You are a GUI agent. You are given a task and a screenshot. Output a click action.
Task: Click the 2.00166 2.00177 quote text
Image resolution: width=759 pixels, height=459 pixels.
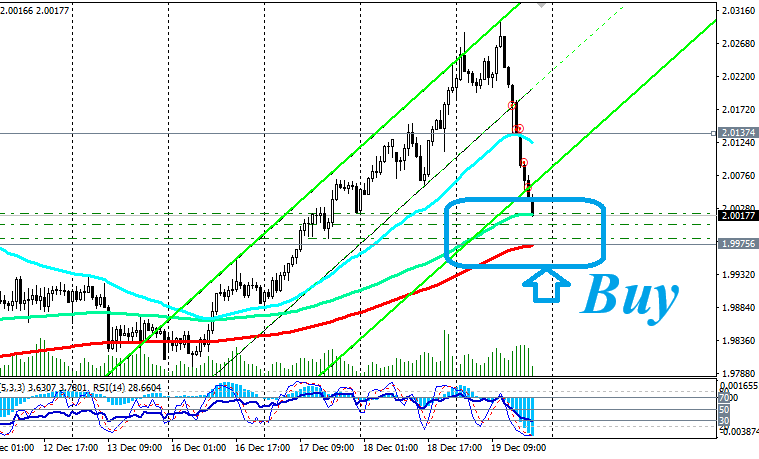click(x=34, y=10)
